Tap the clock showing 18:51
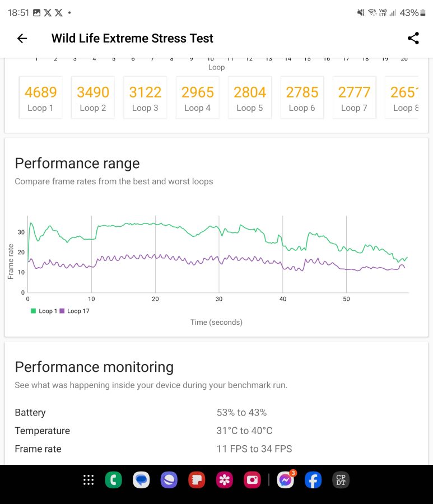This screenshot has height=504, width=433. click(18, 12)
